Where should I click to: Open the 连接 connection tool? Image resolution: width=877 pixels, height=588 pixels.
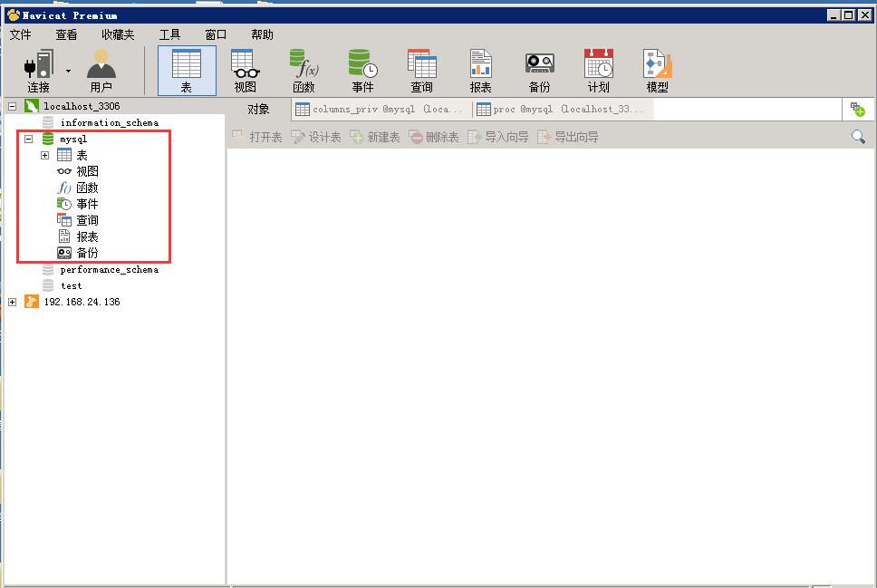(39, 71)
